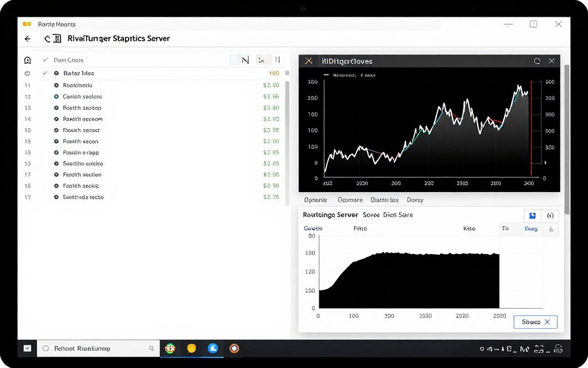Open the Doomare tab below the chart

350,200
